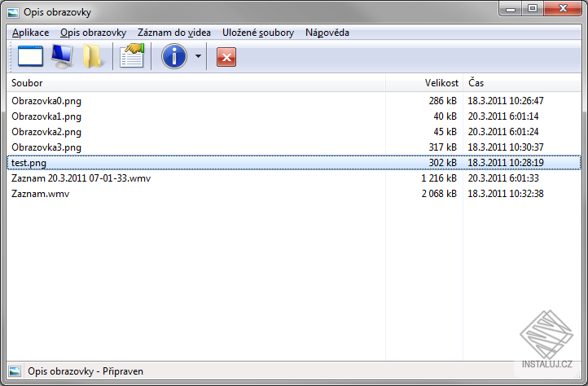Click the 40 kB size value
This screenshot has width=588, height=386.
click(x=445, y=116)
